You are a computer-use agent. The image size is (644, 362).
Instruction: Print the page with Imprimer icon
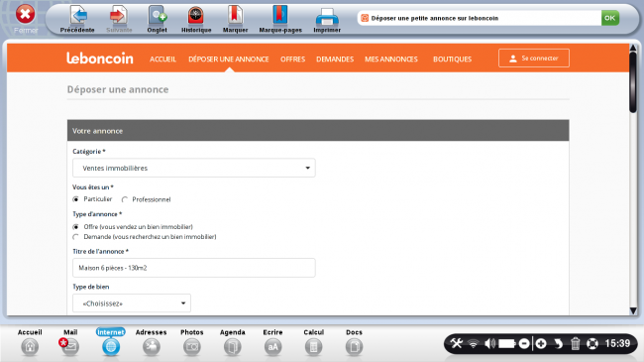(x=327, y=17)
